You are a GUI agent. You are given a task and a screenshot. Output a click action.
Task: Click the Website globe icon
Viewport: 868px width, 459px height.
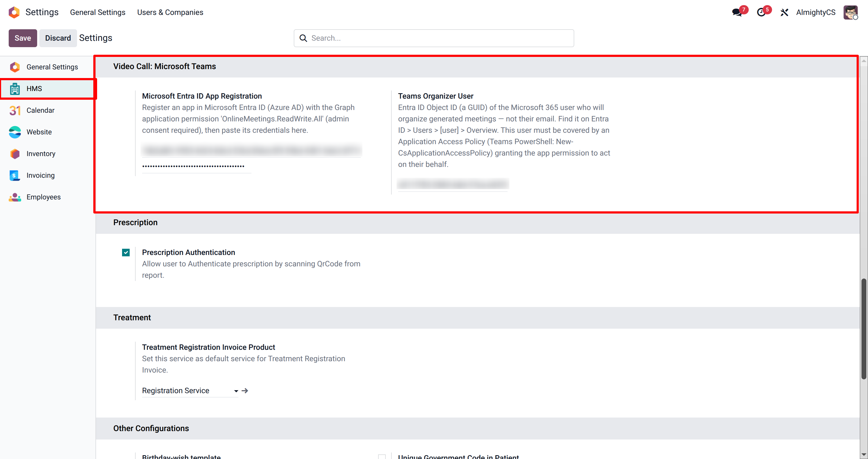coord(15,132)
